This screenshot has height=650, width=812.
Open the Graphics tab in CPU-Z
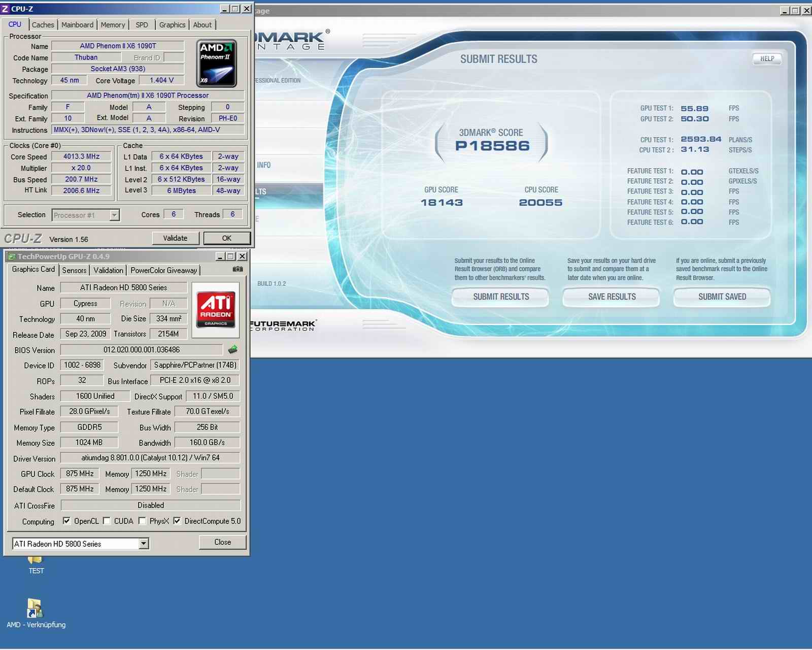[172, 25]
